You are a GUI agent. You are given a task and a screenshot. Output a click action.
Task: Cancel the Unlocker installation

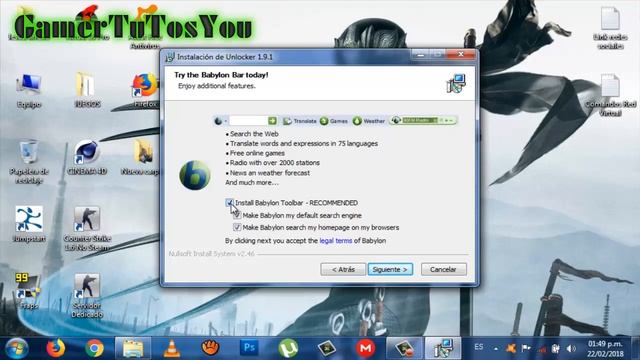pyautogui.click(x=443, y=269)
